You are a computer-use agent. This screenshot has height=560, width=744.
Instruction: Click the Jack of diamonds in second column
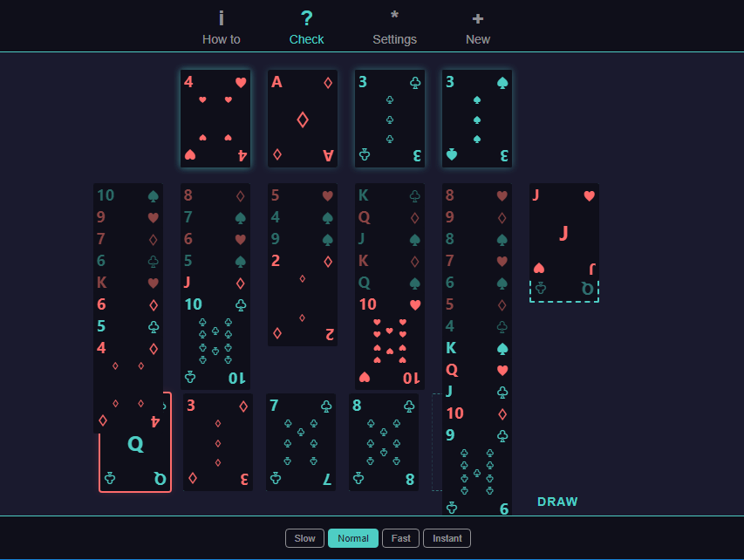215,283
